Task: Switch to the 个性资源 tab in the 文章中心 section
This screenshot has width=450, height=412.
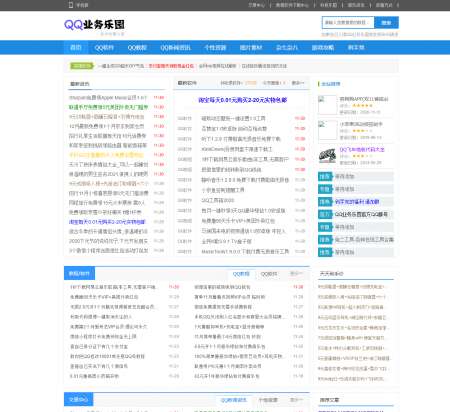Action: tap(268, 400)
